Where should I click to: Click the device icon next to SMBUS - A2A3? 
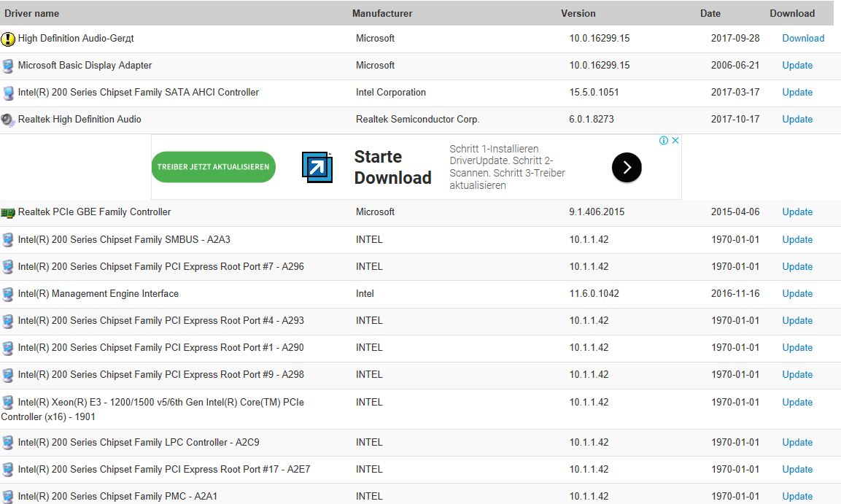(x=8, y=240)
